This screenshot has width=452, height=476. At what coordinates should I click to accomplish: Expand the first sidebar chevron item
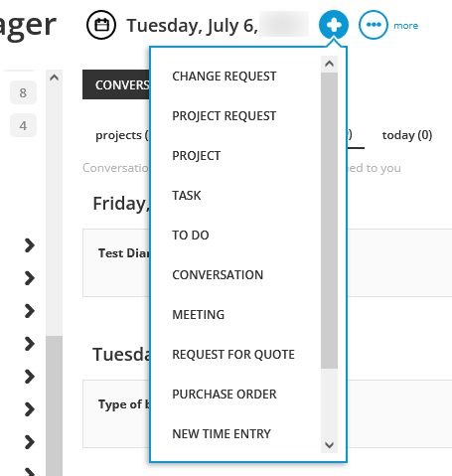point(30,245)
